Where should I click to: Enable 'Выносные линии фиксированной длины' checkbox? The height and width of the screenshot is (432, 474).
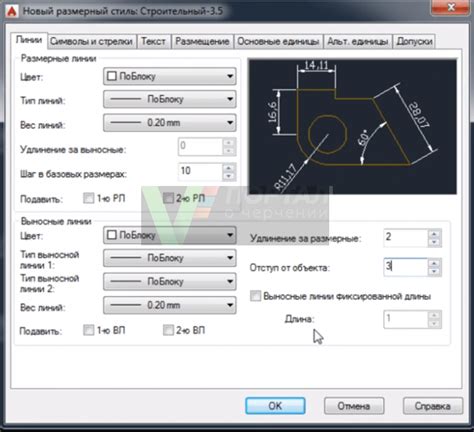pyautogui.click(x=256, y=296)
